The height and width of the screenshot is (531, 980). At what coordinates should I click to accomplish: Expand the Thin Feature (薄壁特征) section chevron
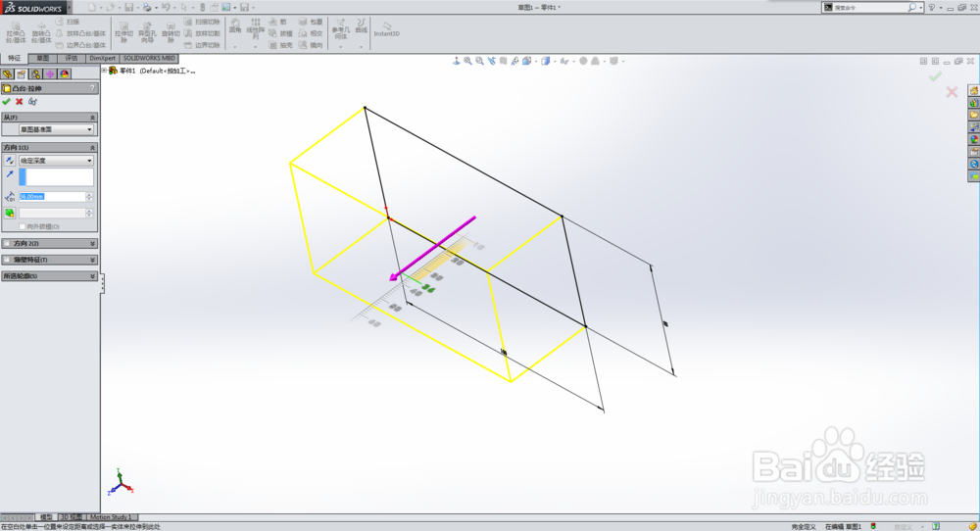pyautogui.click(x=92, y=260)
